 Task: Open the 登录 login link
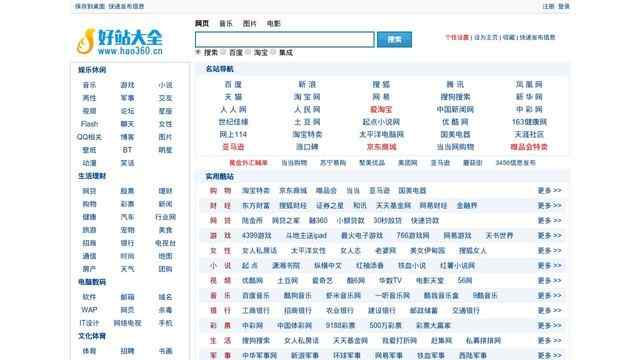click(564, 6)
